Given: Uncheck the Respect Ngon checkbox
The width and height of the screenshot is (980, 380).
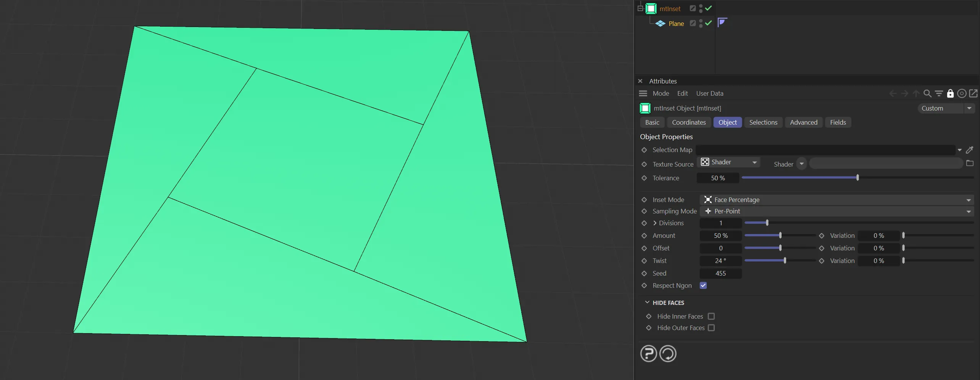Looking at the screenshot, I should click(703, 285).
